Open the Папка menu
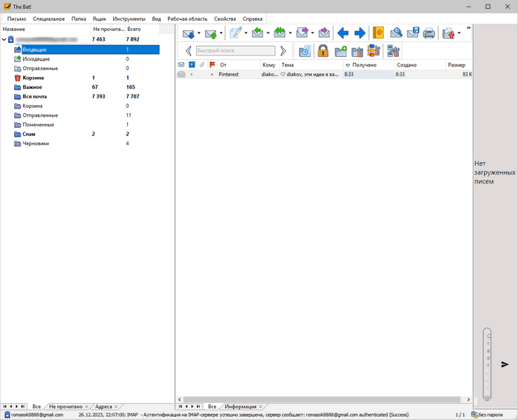 (78, 18)
